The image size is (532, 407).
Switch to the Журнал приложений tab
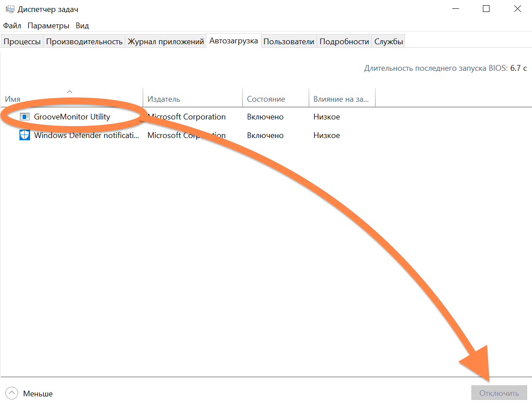pos(166,42)
